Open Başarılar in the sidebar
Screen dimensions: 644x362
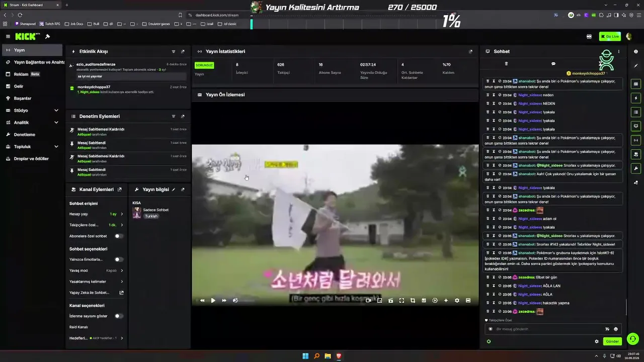pos(33,99)
